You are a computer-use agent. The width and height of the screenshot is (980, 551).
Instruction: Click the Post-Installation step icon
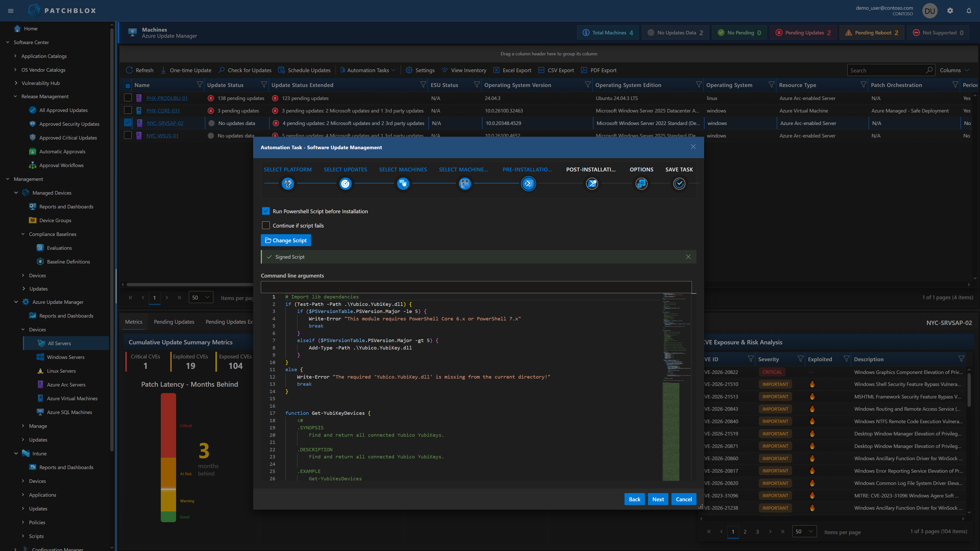click(592, 184)
